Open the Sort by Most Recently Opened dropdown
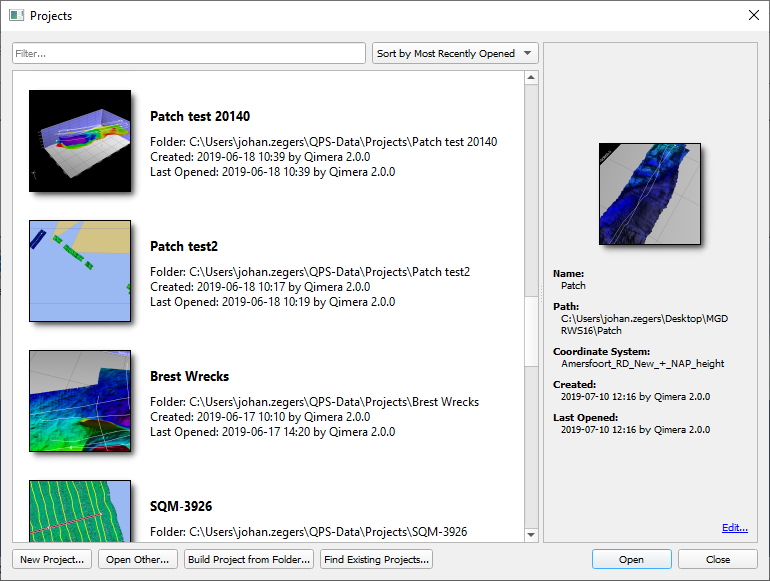 tap(455, 54)
